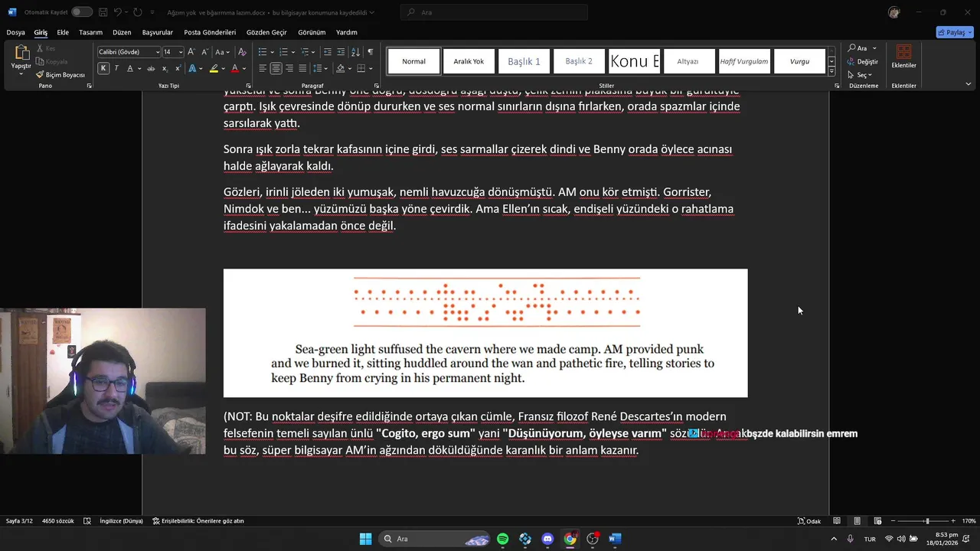
Task: Toggle center alignment button
Action: pos(276,68)
